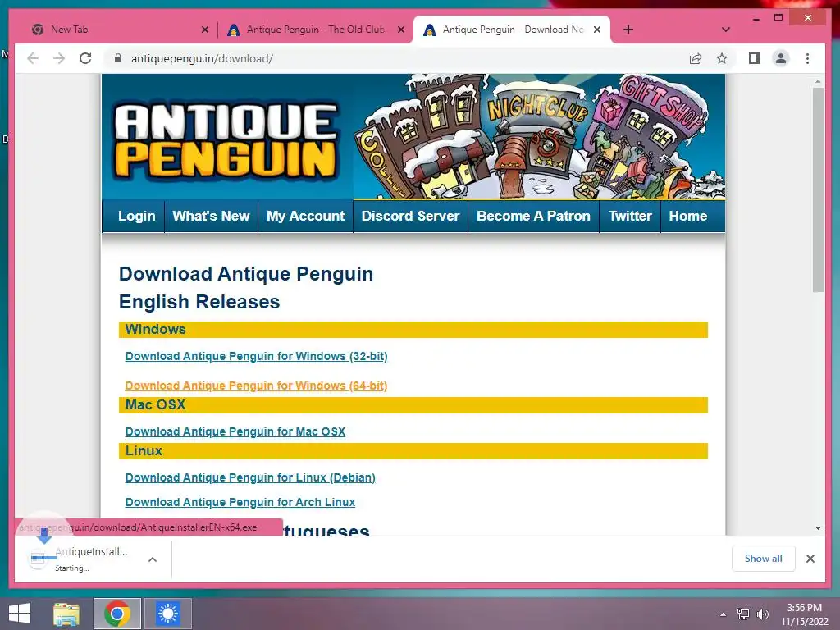Maximize the Chrome window
The width and height of the screenshot is (840, 630).
(x=778, y=18)
